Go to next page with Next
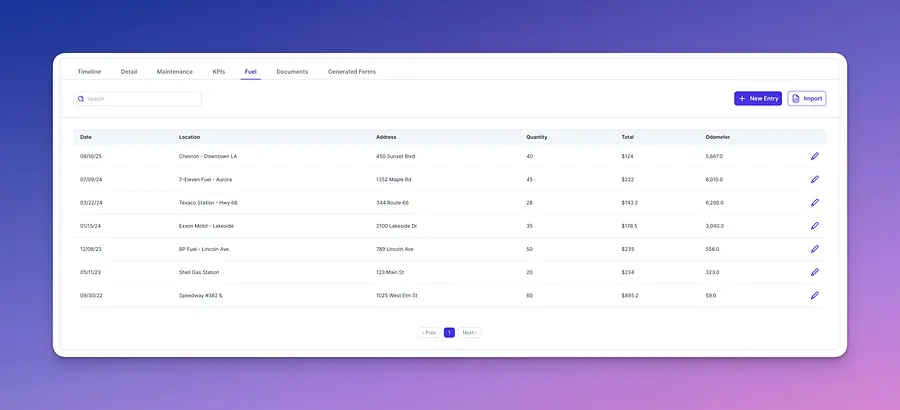 coord(470,332)
